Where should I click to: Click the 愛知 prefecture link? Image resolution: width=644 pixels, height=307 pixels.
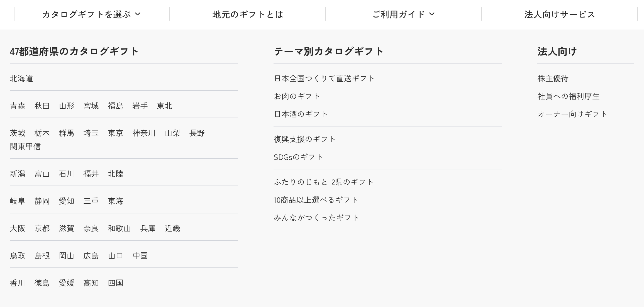67,201
